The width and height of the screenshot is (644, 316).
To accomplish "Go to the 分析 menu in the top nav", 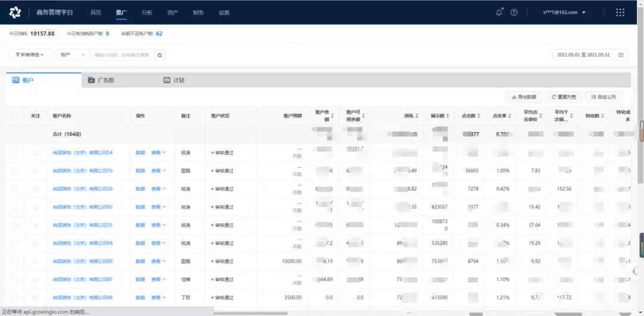I will click(x=147, y=13).
